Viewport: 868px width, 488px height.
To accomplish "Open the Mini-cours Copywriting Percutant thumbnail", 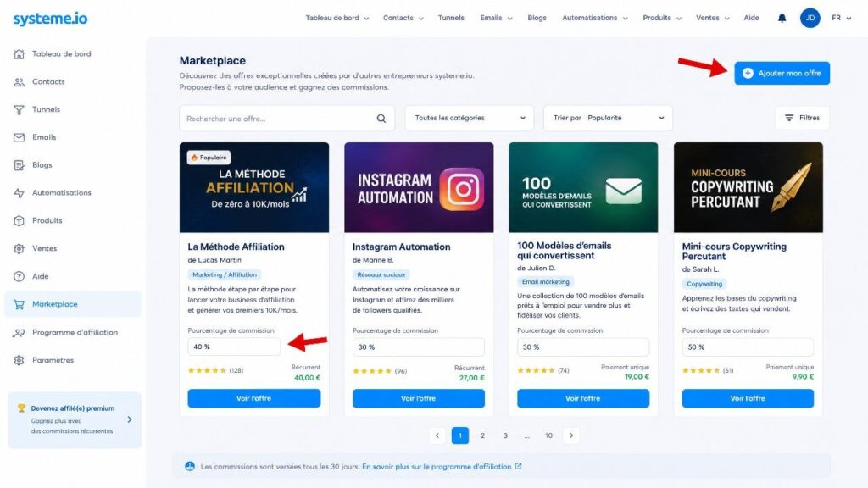I will pyautogui.click(x=748, y=187).
